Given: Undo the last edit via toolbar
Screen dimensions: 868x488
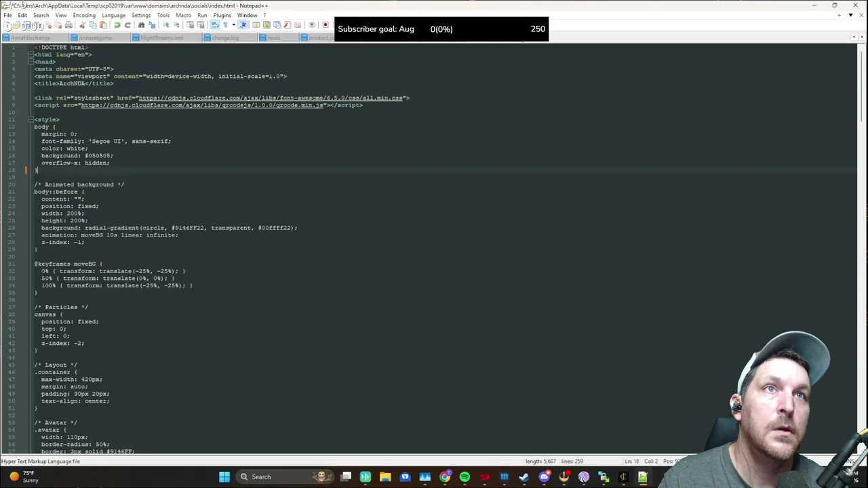Looking at the screenshot, I should (117, 26).
